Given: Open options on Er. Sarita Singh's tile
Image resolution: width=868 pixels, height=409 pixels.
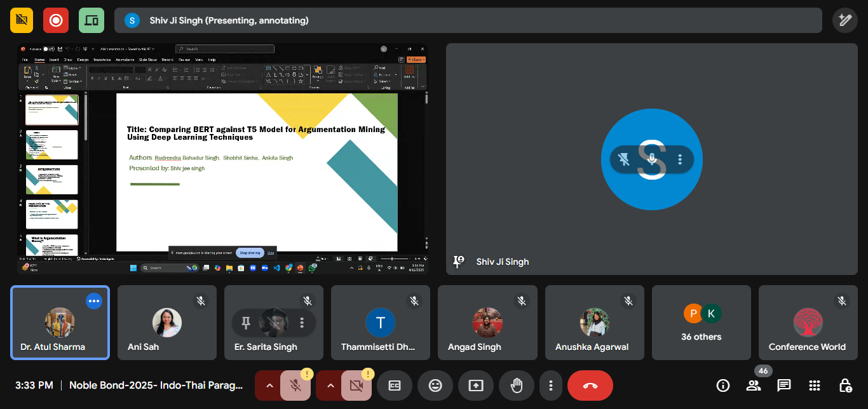Looking at the screenshot, I should [302, 323].
